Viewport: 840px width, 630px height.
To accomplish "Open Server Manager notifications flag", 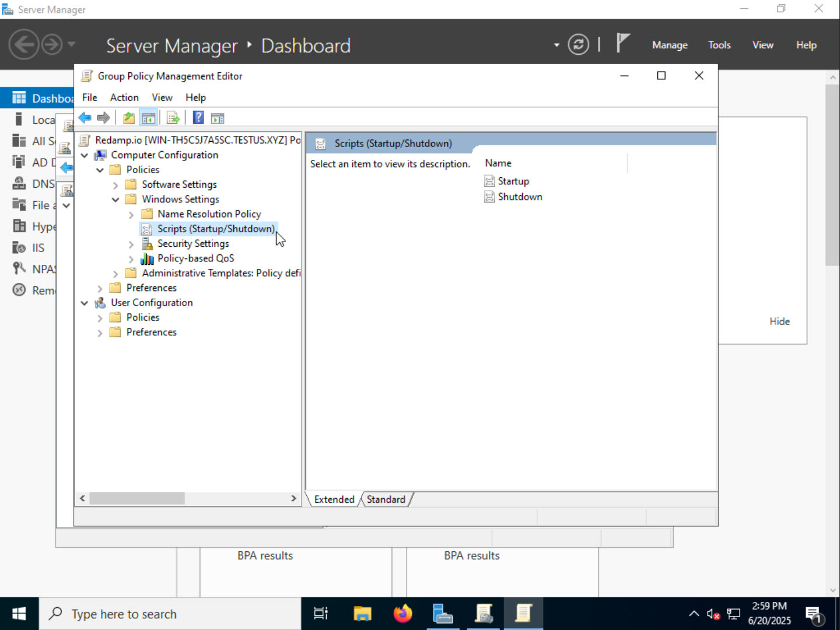I will click(623, 44).
